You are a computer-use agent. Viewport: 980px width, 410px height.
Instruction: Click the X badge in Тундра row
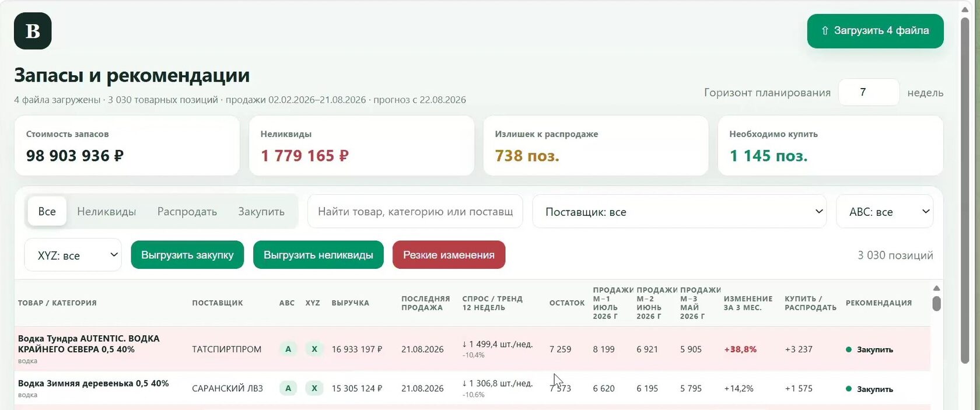point(314,349)
